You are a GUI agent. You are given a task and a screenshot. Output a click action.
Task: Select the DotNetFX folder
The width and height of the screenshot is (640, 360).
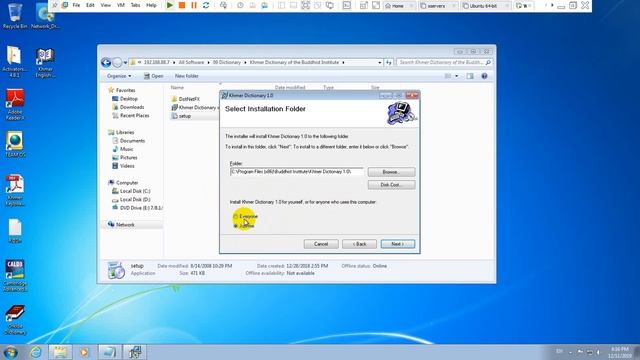coord(186,99)
